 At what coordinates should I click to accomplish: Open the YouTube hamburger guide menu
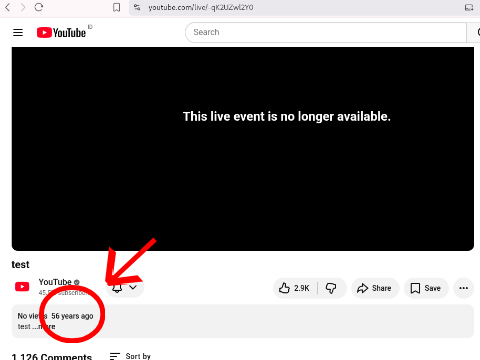point(18,32)
